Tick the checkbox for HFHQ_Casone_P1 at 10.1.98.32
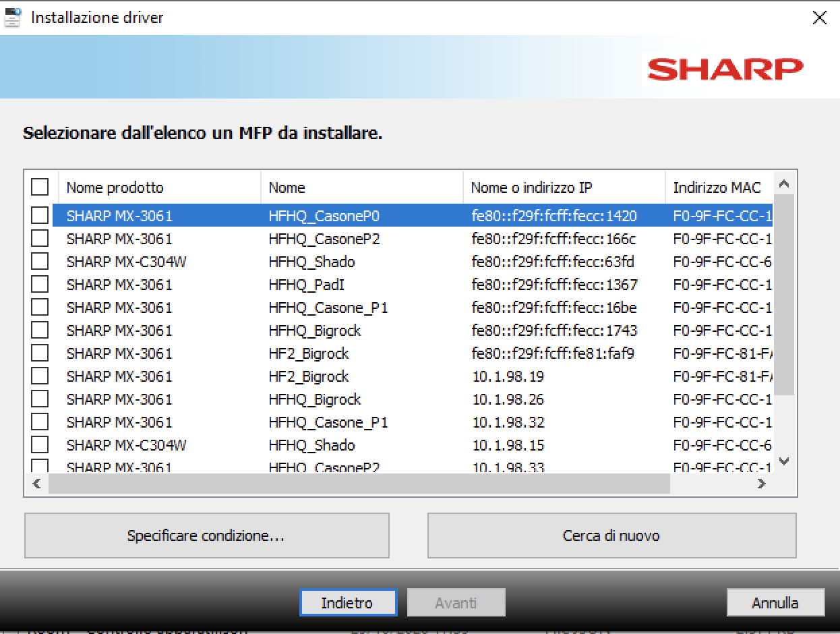This screenshot has height=634, width=840. (x=40, y=422)
